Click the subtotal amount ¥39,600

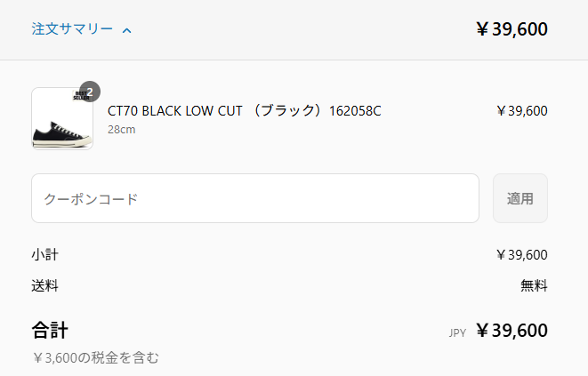pos(522,255)
